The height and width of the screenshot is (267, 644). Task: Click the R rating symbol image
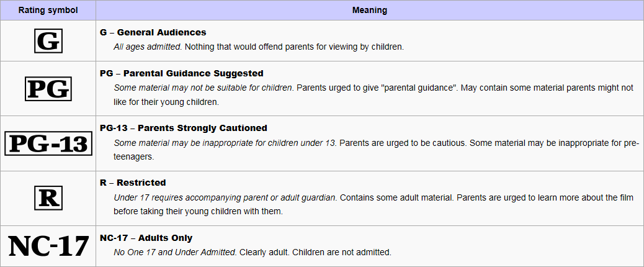pos(48,198)
